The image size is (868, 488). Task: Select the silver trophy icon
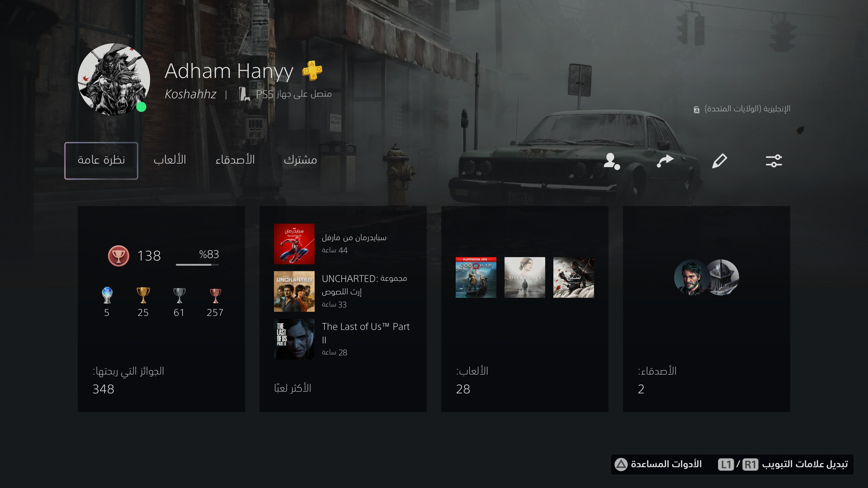click(x=179, y=295)
